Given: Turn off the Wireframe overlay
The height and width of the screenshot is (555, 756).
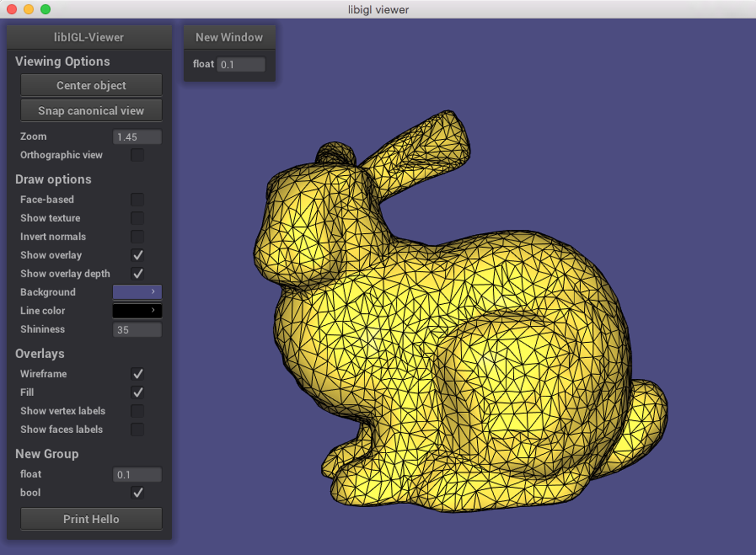Looking at the screenshot, I should 137,374.
